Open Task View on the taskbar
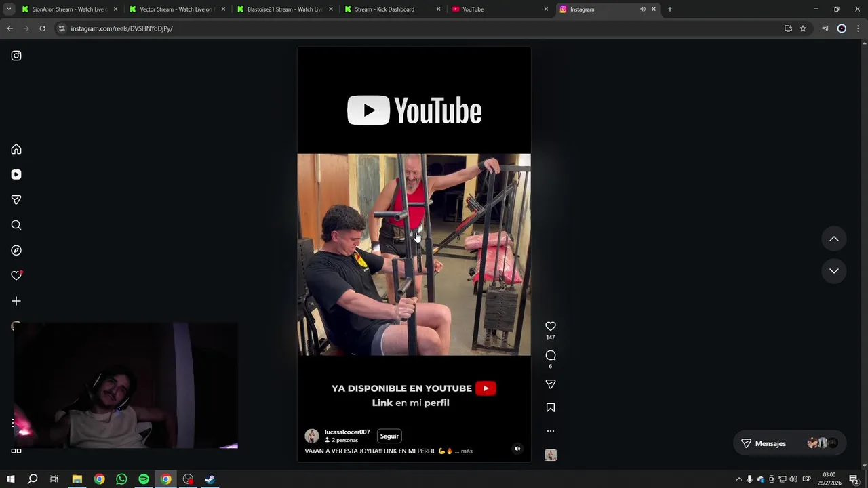Screen dimensions: 868x488 (54, 479)
